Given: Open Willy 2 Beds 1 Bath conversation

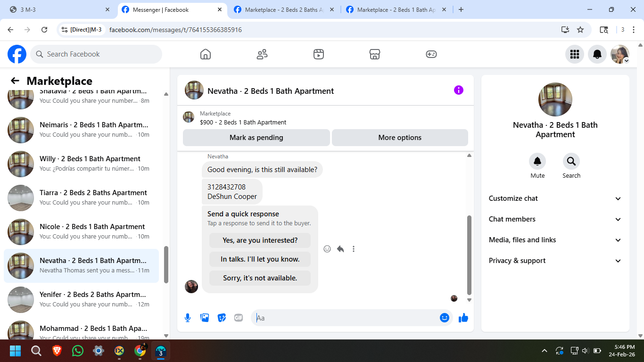Looking at the screenshot, I should (x=81, y=164).
